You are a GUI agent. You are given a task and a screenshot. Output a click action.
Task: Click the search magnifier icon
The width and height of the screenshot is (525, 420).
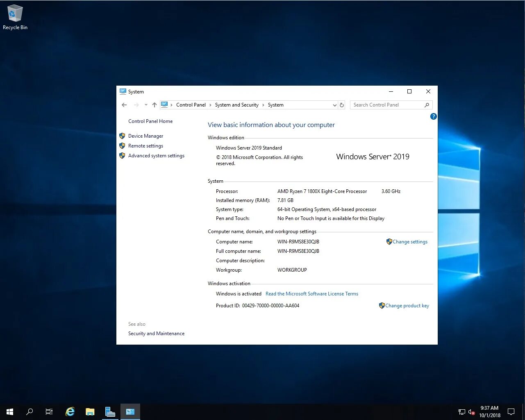[x=427, y=105]
